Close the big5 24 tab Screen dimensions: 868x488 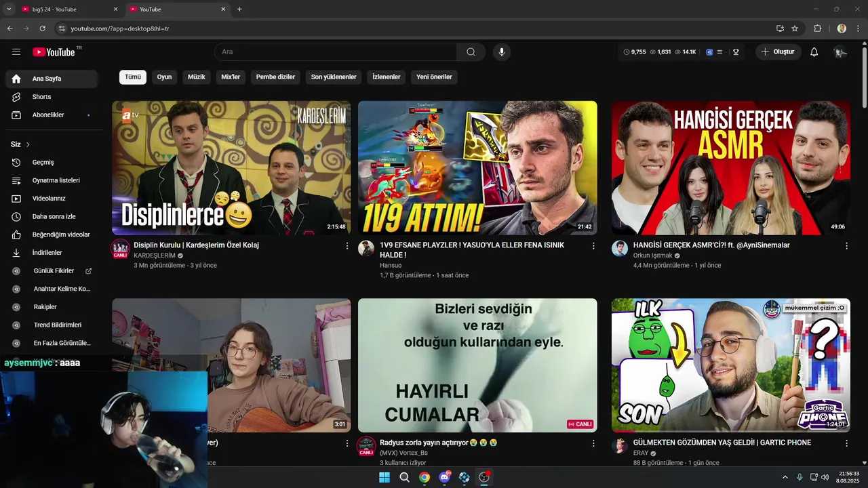coord(115,9)
